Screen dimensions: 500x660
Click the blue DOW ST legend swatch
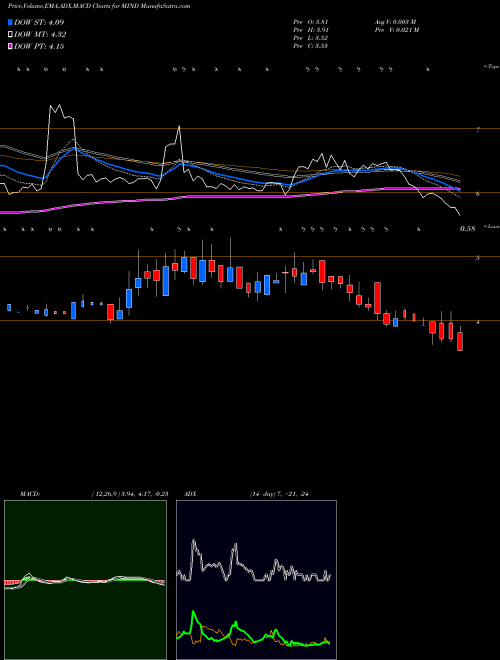[x=11, y=22]
